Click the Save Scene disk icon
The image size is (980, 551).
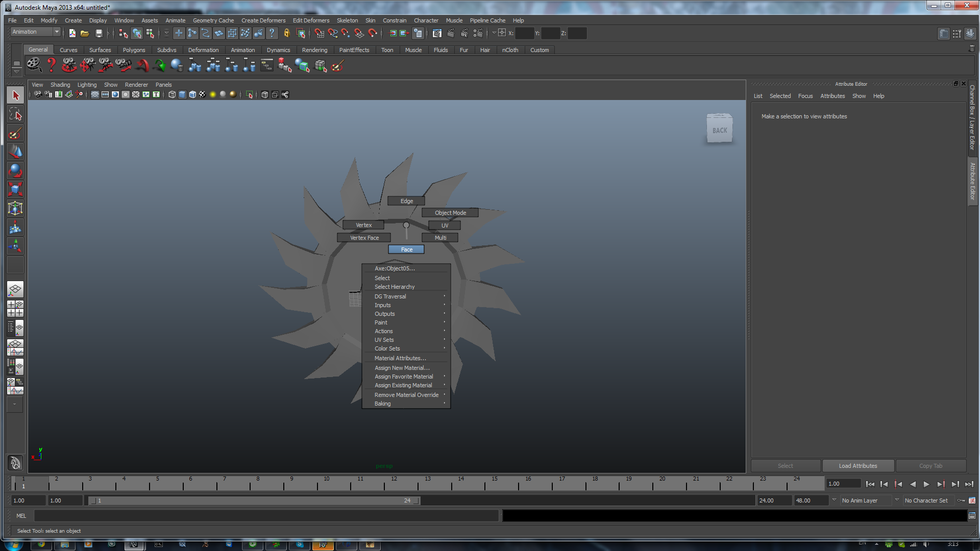point(99,33)
